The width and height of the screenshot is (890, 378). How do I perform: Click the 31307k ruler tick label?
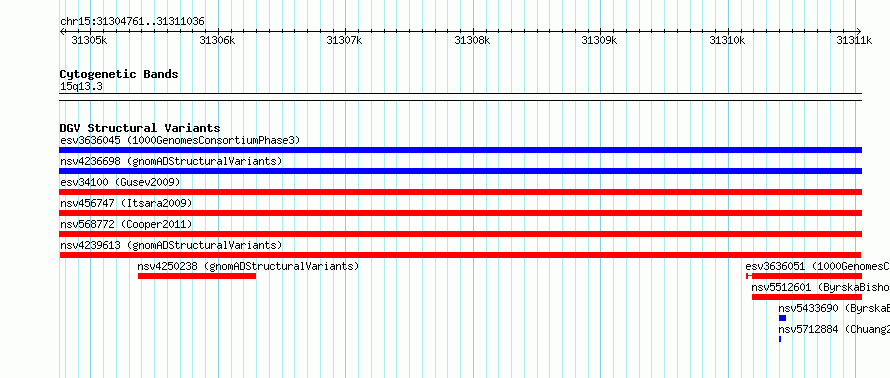pos(344,40)
